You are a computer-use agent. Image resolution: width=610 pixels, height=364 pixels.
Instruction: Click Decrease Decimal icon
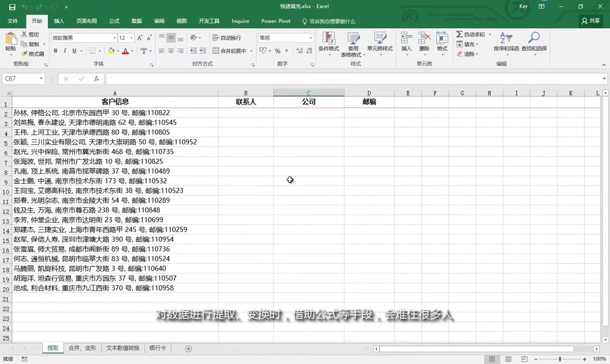pyautogui.click(x=310, y=51)
